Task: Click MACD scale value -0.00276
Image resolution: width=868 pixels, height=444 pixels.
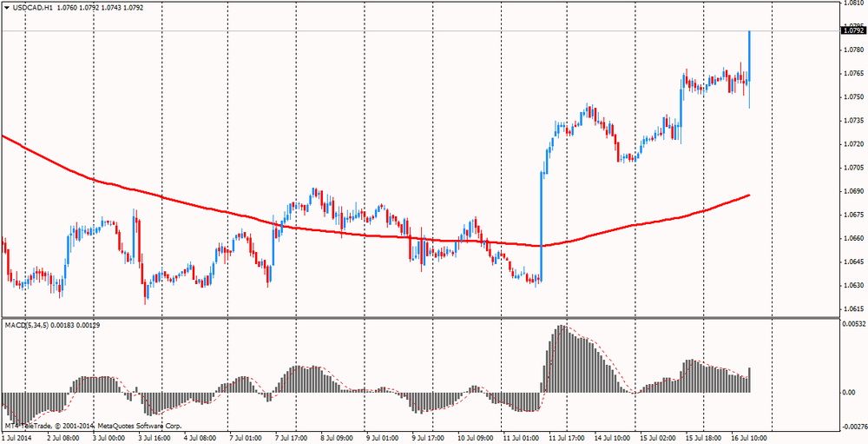Action: click(x=854, y=427)
